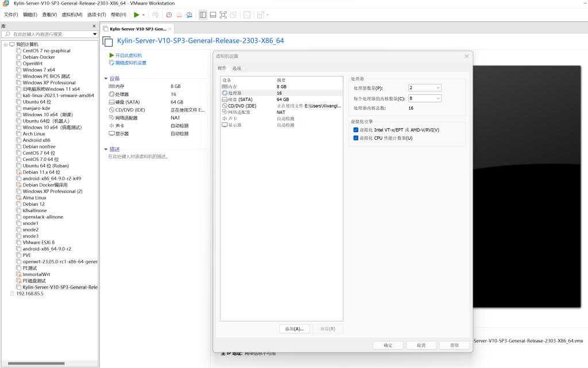Viewport: 588px width, 368px height.
Task: Open the 帮助(H) menu in menu bar
Action: click(118, 14)
